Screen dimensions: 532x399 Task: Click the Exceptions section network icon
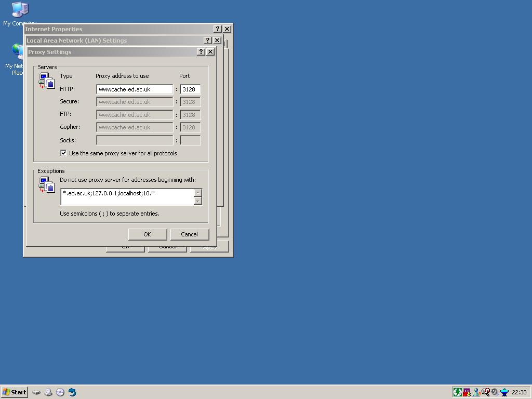(47, 185)
